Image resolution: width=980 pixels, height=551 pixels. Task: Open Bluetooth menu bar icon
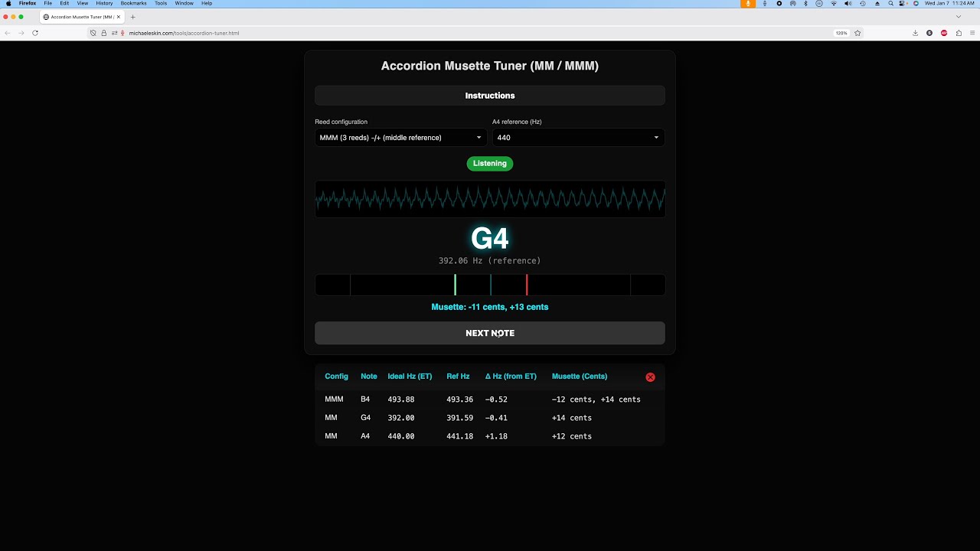click(x=806, y=3)
